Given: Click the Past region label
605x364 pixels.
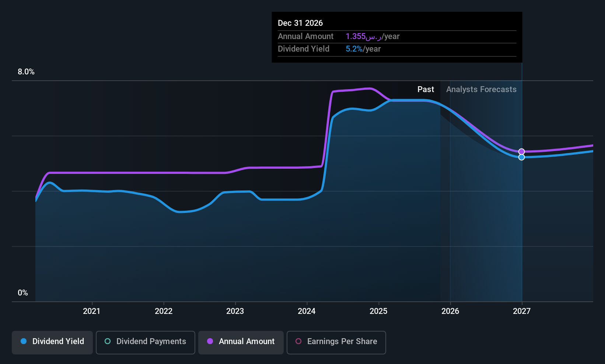Looking at the screenshot, I should (426, 90).
